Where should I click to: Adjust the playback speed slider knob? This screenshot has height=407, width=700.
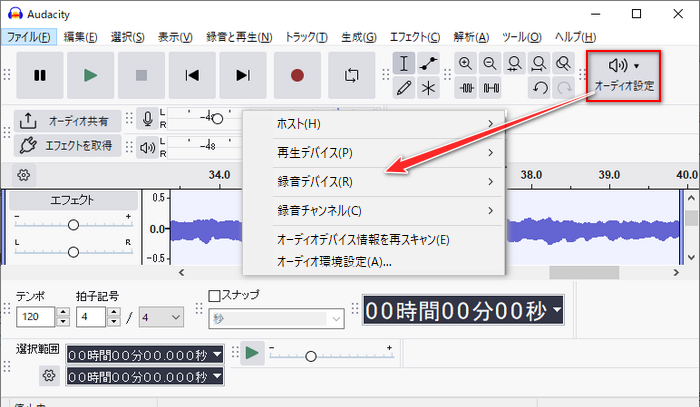(x=311, y=356)
